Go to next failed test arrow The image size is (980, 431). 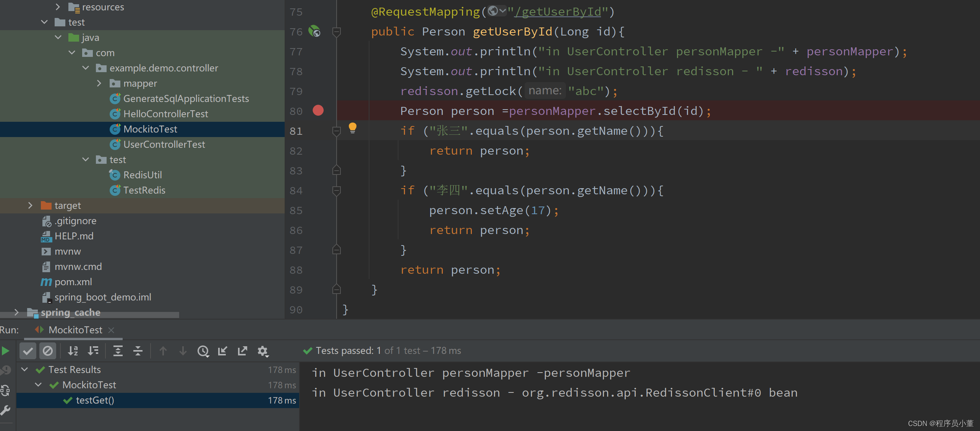pyautogui.click(x=183, y=351)
